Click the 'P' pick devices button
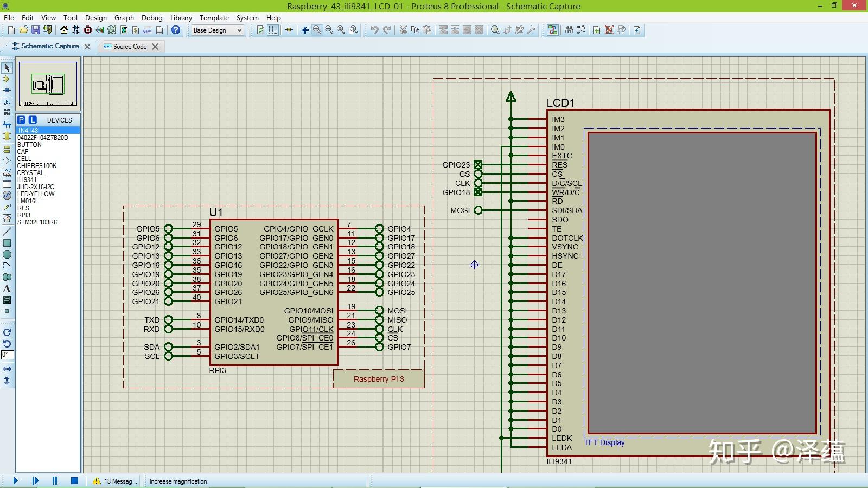Screen dimensions: 868x488 click(21, 120)
